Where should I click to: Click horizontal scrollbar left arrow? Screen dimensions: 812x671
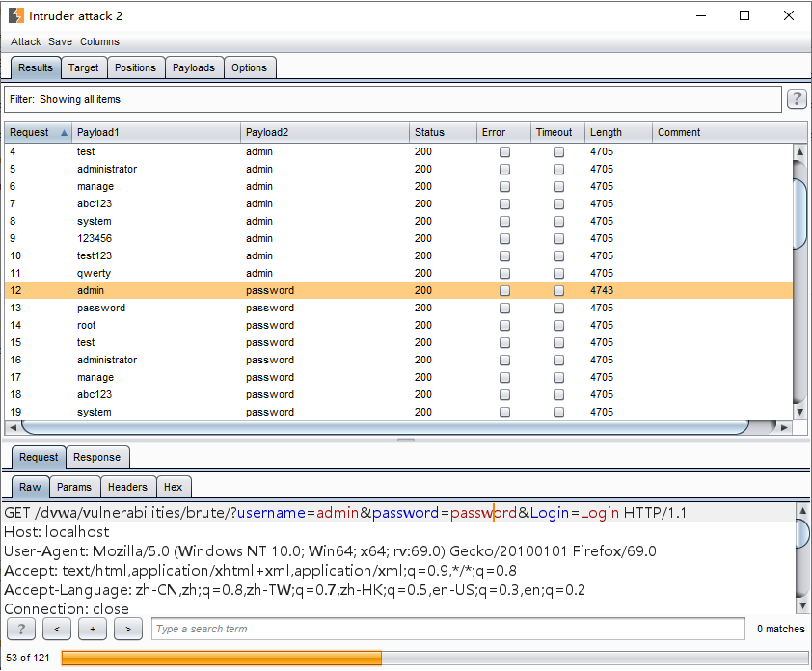tap(13, 428)
